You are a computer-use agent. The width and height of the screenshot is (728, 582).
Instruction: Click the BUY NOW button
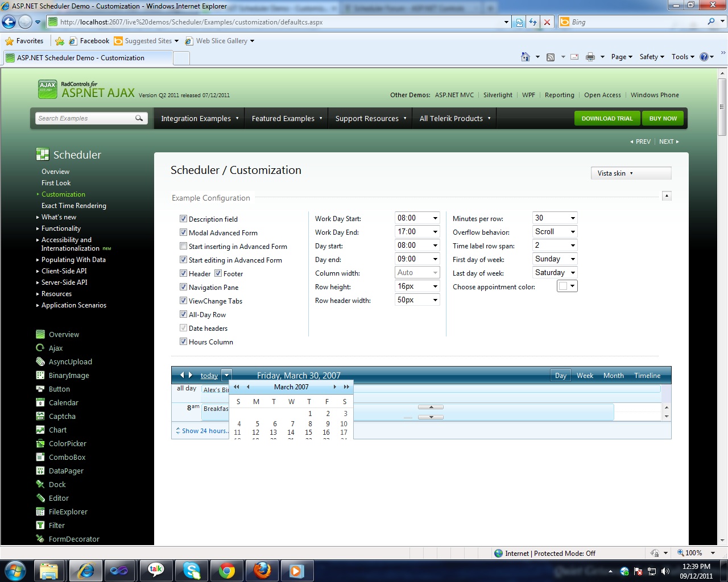click(x=663, y=118)
